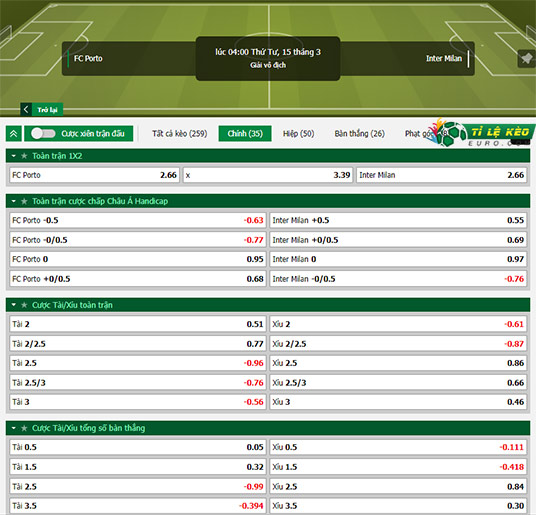Collapse the Cược Tài/Xỉu toàn trận arrow

(x=14, y=305)
